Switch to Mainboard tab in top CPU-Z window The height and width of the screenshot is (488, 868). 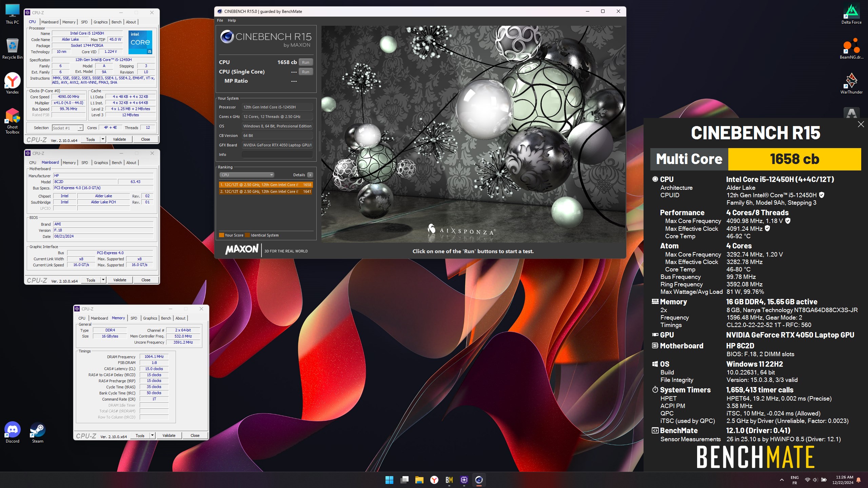50,22
